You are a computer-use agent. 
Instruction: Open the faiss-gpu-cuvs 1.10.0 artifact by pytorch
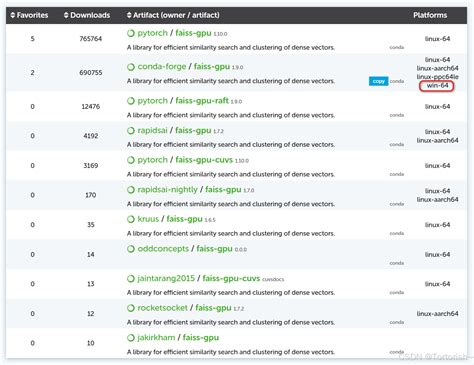tap(204, 160)
